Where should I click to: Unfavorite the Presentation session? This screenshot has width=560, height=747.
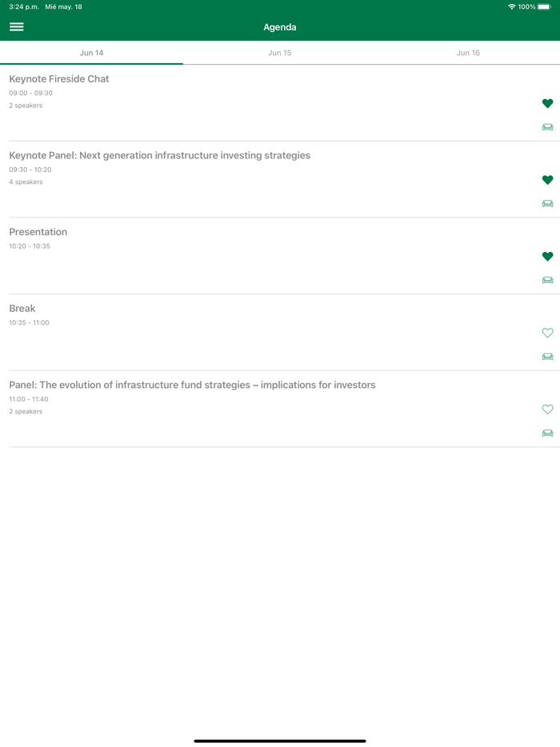547,257
